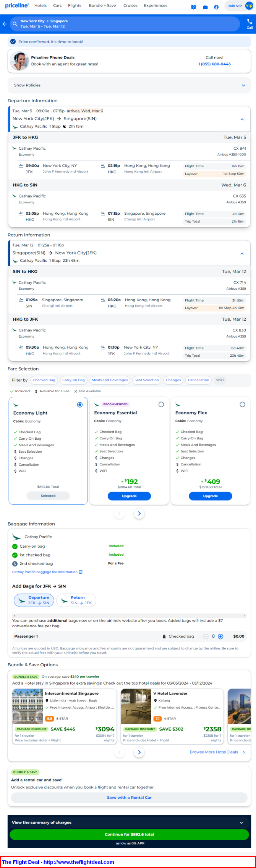This screenshot has width=256, height=868.
Task: Decrease checked bag count with minus
Action: tap(206, 636)
